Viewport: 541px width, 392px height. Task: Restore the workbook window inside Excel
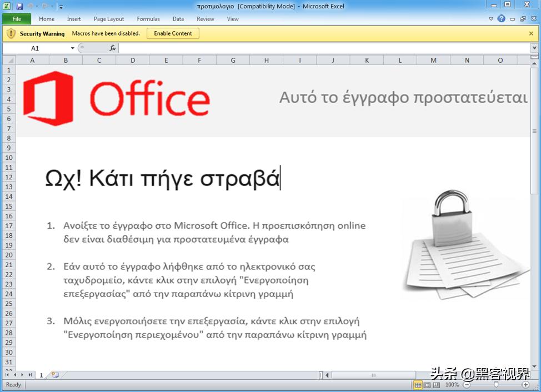coord(523,19)
